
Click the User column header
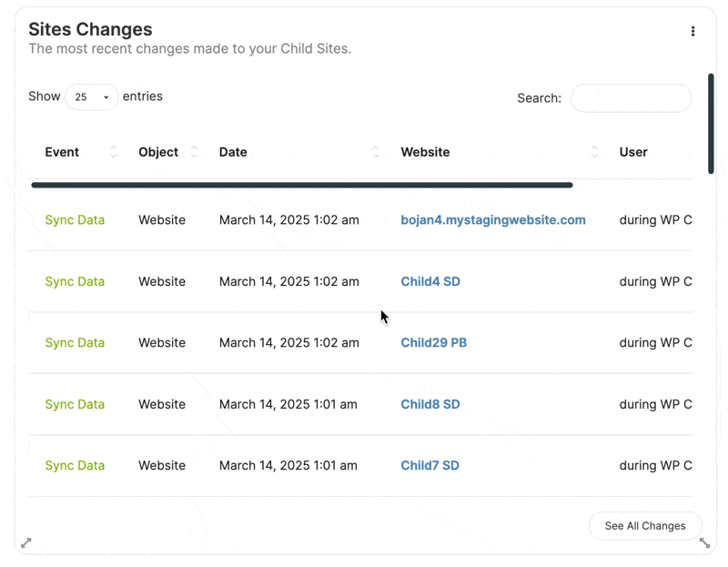coord(633,152)
